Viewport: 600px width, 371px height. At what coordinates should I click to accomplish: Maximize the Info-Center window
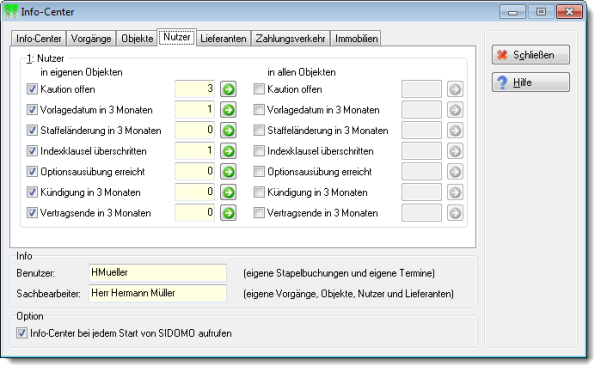541,12
